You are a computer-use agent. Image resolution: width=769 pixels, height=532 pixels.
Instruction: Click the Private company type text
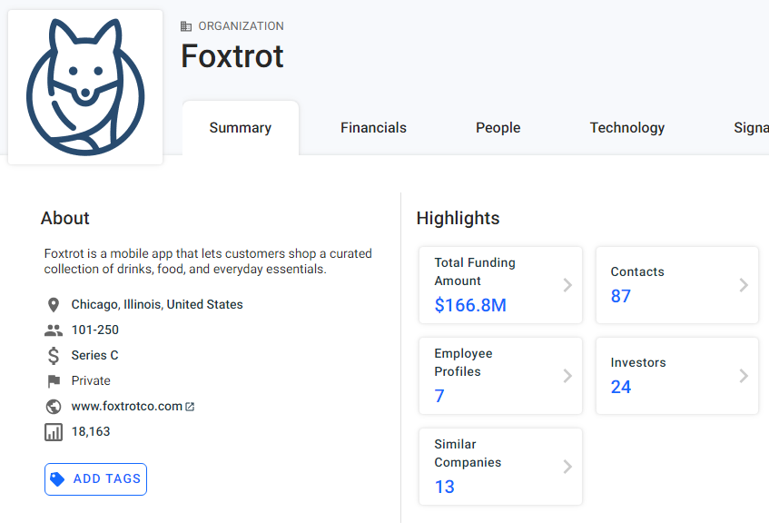(x=91, y=380)
